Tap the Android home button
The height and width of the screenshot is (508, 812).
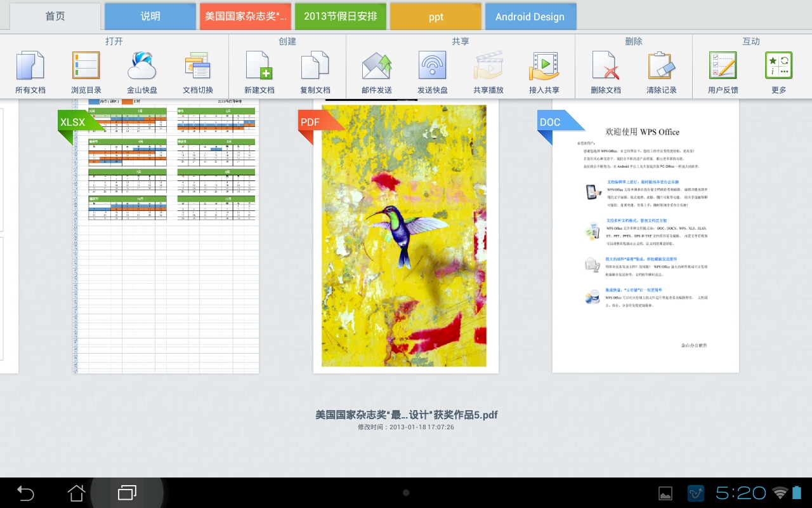click(x=76, y=493)
